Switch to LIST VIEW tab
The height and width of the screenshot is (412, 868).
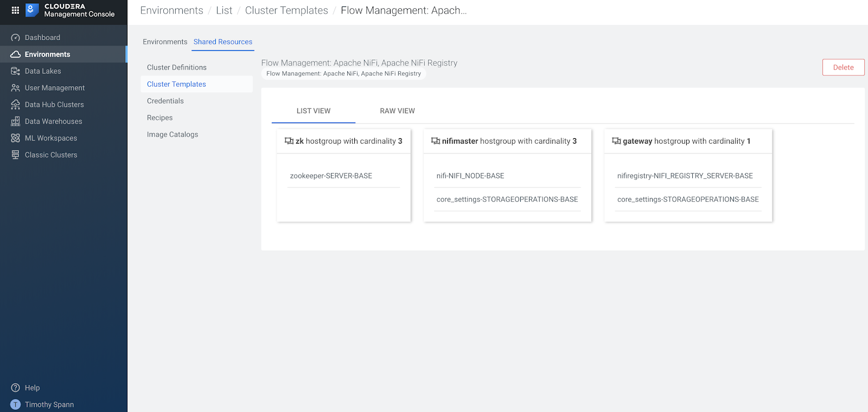point(314,111)
